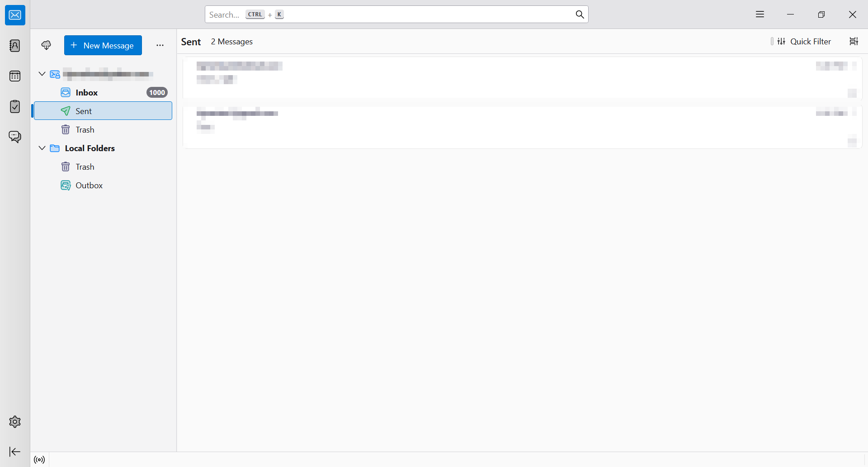Open the Tasks space icon
868x467 pixels.
coord(15,106)
